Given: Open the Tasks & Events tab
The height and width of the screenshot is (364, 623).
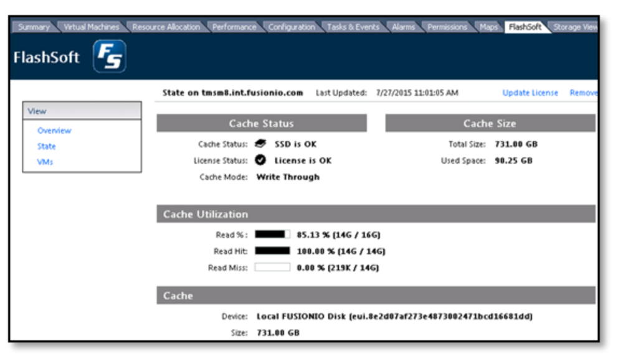Looking at the screenshot, I should pyautogui.click(x=353, y=27).
